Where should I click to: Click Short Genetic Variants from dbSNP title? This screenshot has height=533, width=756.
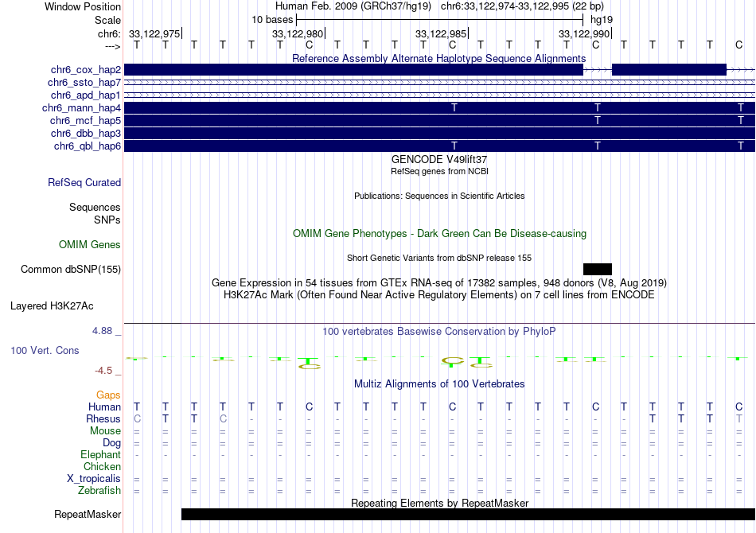tap(439, 258)
